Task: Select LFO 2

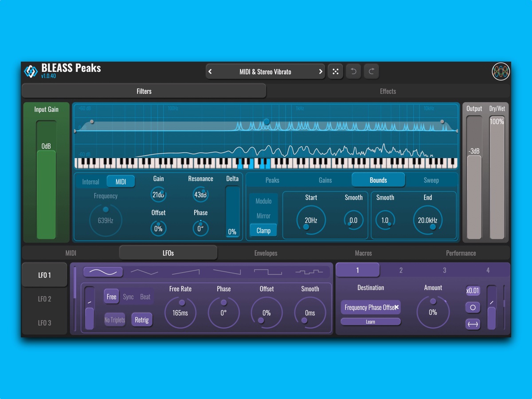Action: click(44, 299)
